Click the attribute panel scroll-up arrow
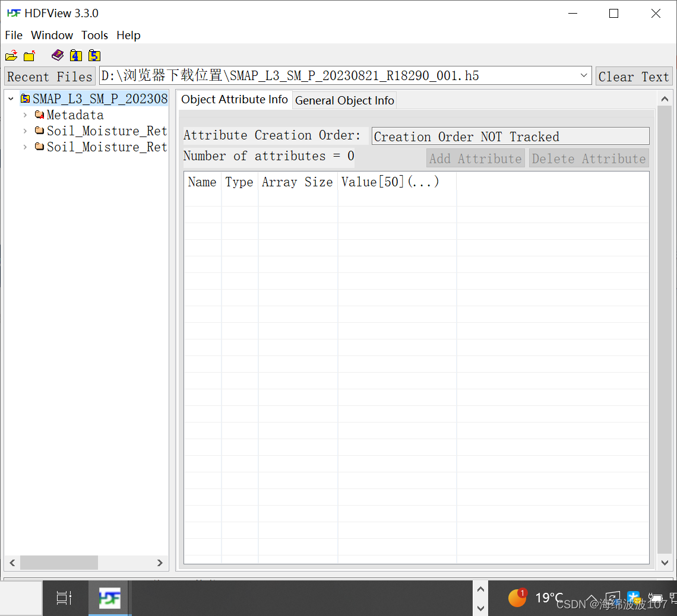This screenshot has height=616, width=677. click(x=665, y=99)
